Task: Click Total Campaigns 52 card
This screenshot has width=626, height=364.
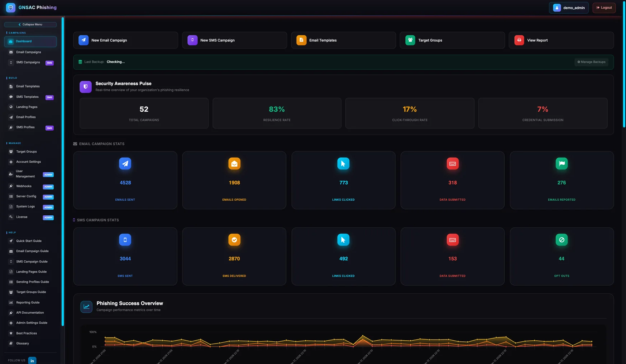Action: click(x=144, y=113)
